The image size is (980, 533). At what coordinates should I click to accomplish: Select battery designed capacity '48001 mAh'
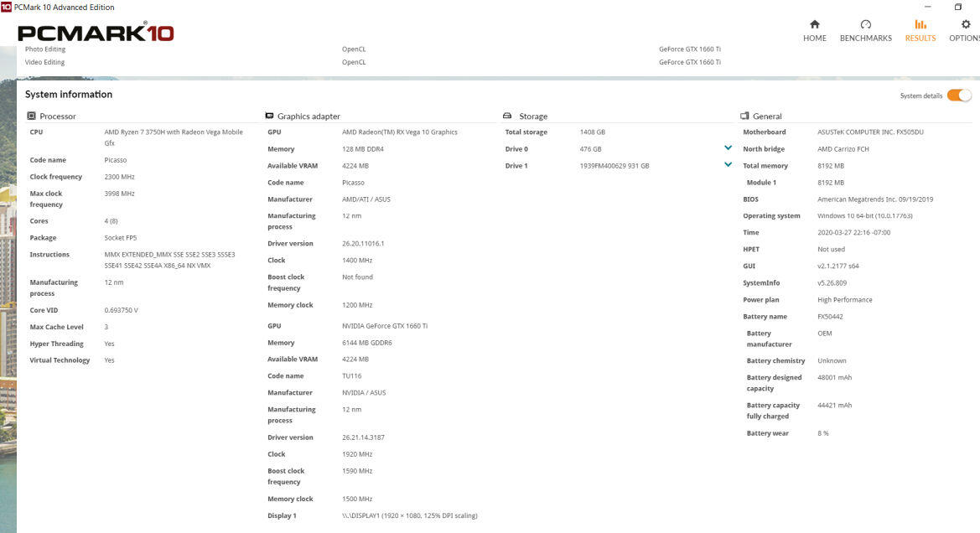click(835, 377)
